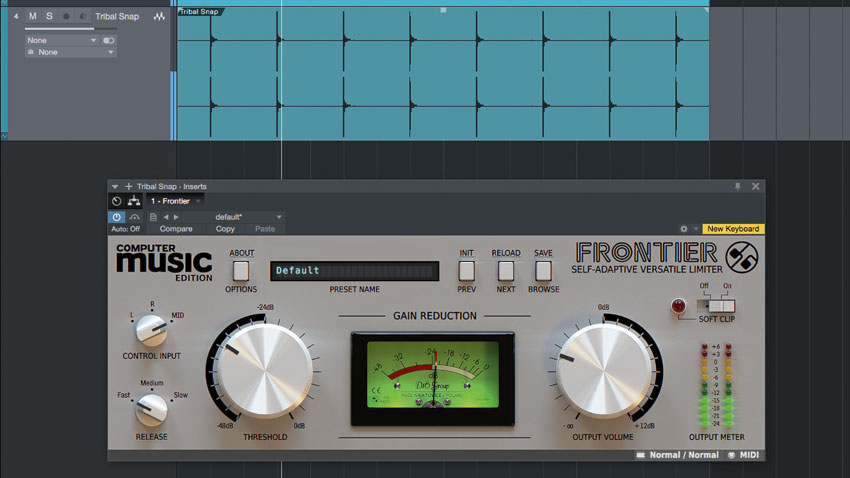Click the green GAIN REDUCTION VU meter

[433, 379]
